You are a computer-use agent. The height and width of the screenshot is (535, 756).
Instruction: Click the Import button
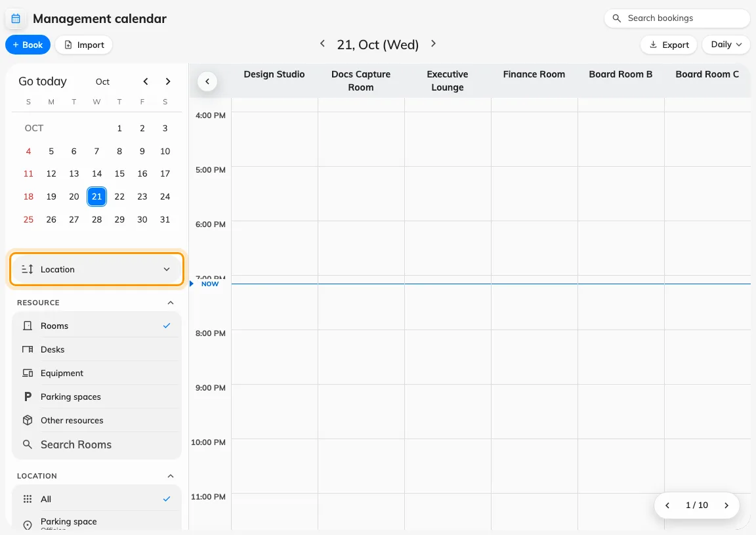tap(84, 45)
